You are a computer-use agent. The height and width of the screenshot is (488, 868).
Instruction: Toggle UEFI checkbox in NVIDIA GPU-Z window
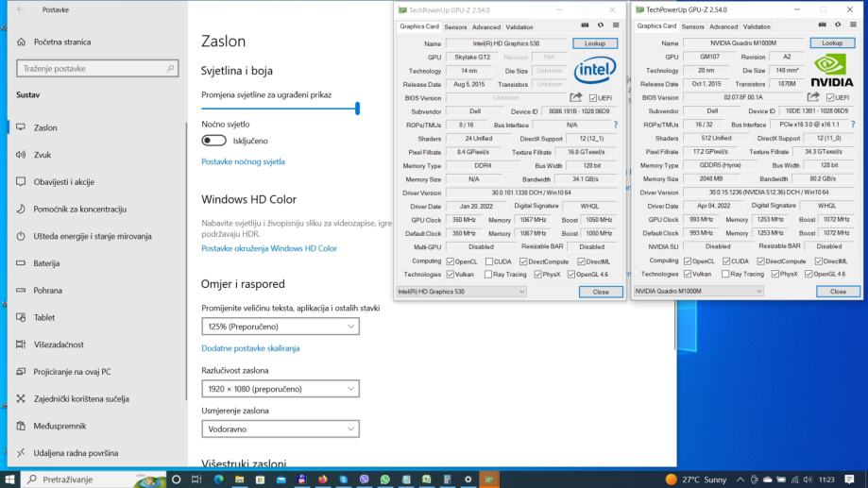[x=830, y=97]
